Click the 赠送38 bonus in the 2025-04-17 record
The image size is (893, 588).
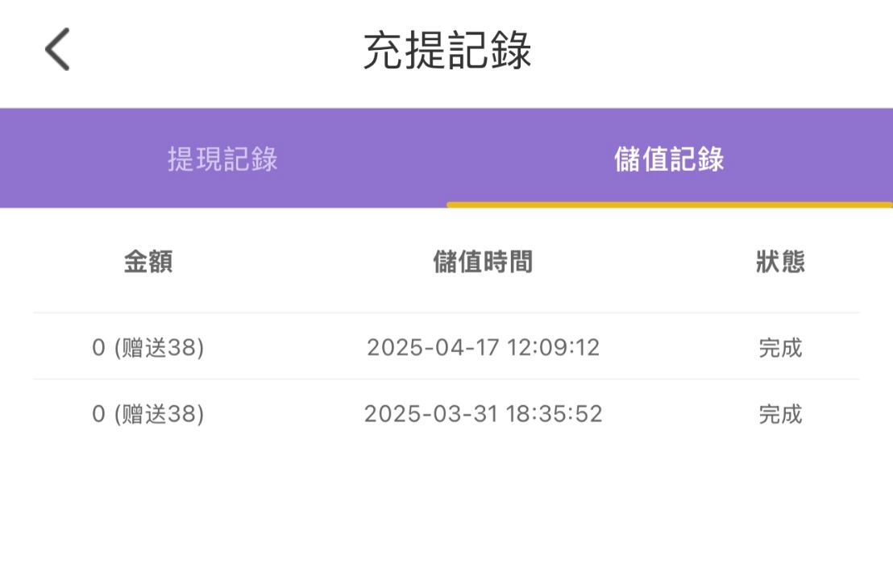pyautogui.click(x=160, y=348)
